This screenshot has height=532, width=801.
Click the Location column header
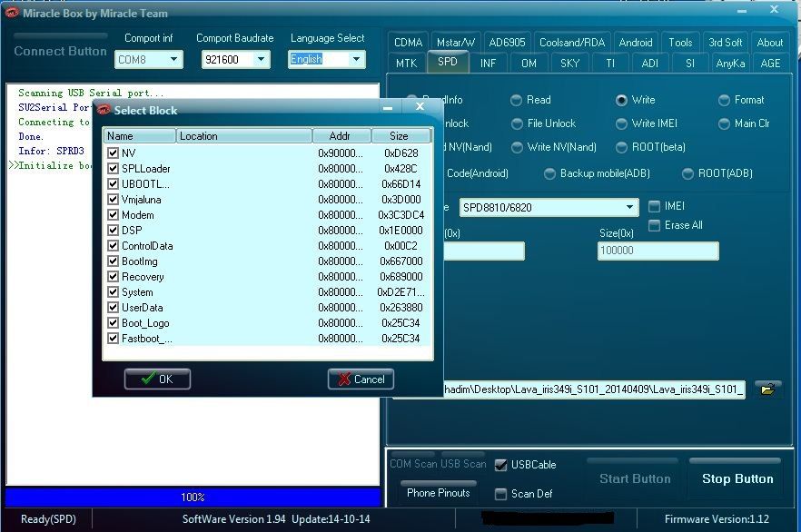244,136
